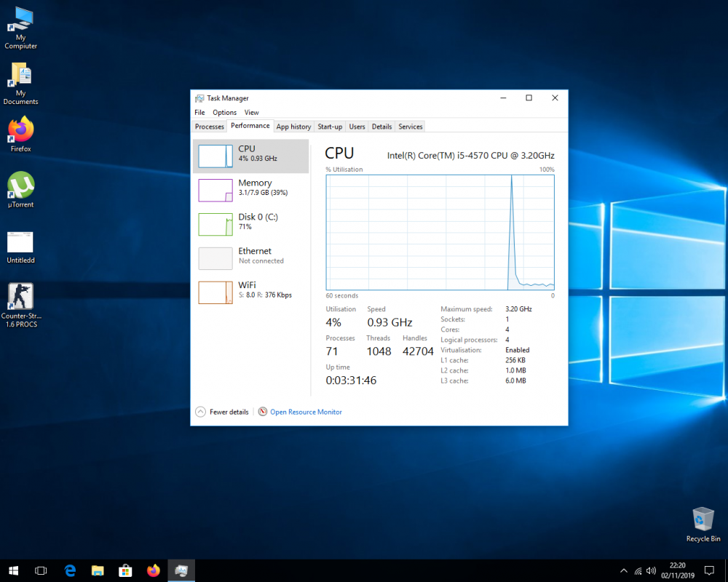
Task: Open Microsoft Edge from the taskbar
Action: [x=70, y=570]
